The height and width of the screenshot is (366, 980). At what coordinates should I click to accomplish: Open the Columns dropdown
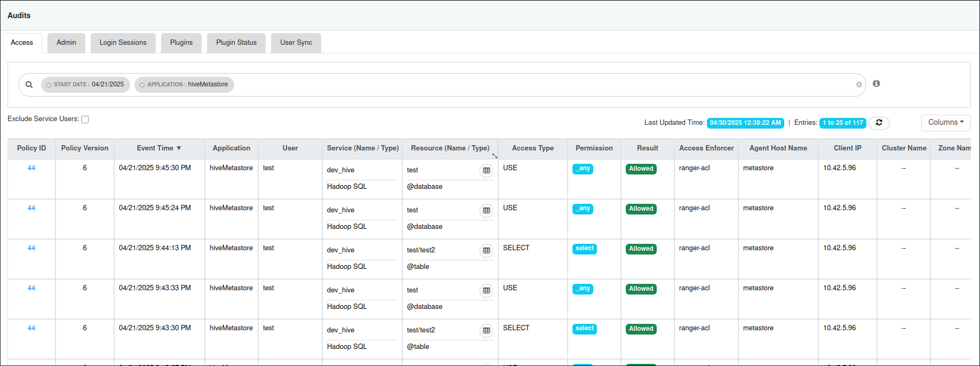click(945, 123)
